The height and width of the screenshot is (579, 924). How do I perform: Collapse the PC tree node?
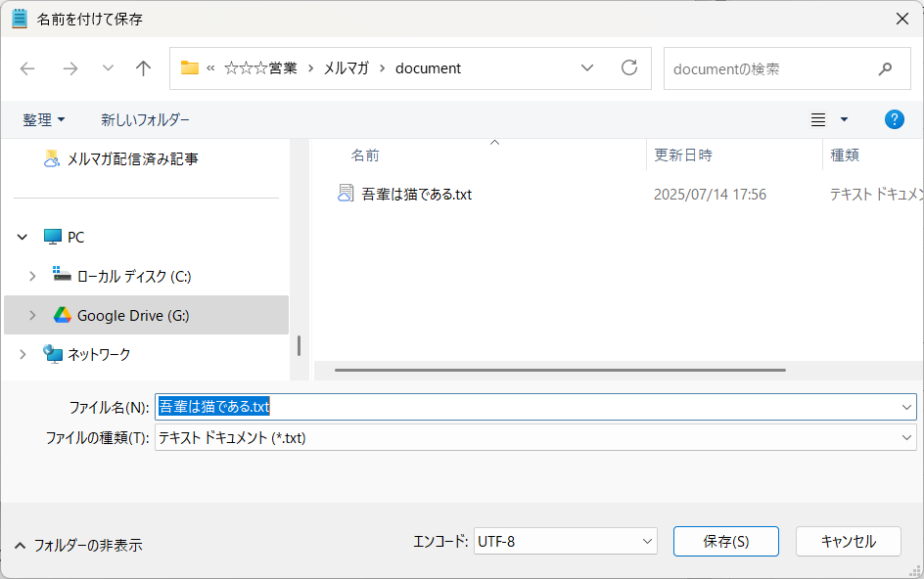point(23,238)
